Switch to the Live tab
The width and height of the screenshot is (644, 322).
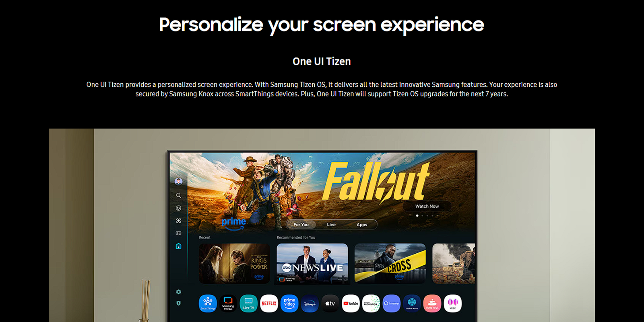point(331,225)
